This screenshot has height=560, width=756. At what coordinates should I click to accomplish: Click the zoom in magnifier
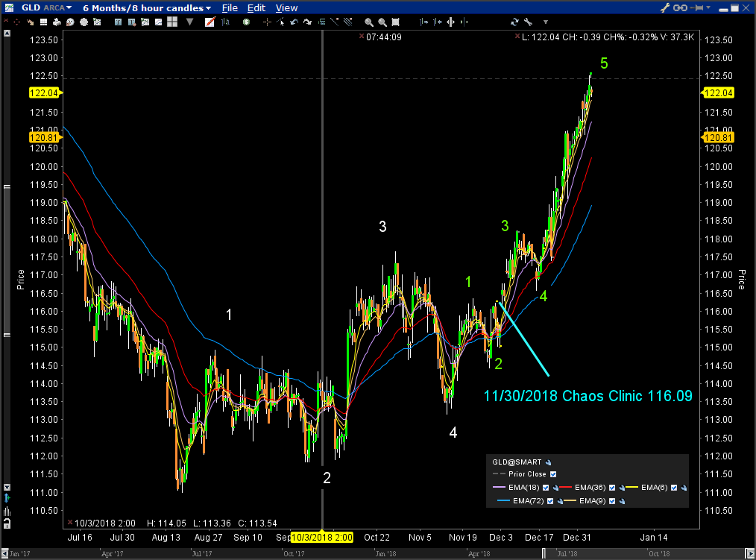pyautogui.click(x=369, y=22)
